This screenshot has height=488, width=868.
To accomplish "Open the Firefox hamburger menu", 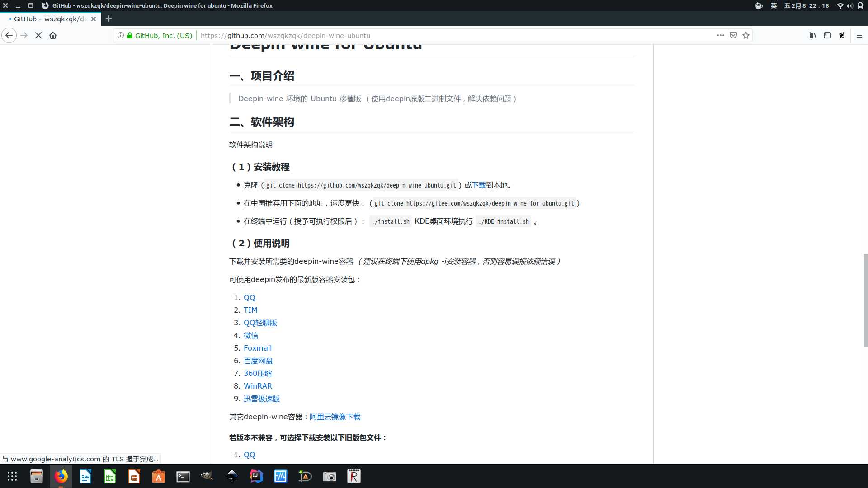I will [859, 35].
